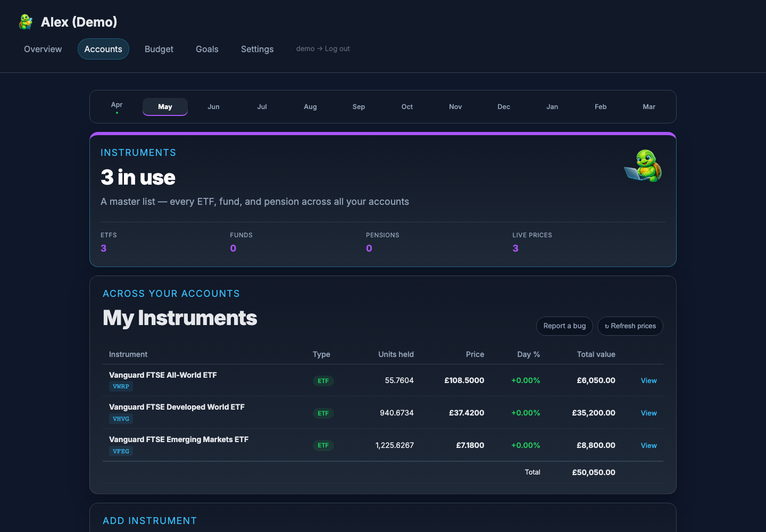
Task: Click the Vanguard FTSE Emerging Markets ETF name
Action: pyautogui.click(x=179, y=439)
